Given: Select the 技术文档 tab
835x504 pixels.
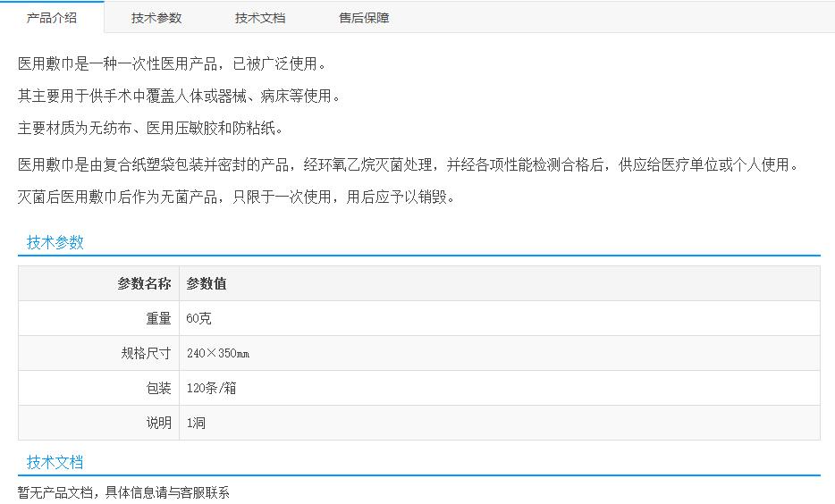Looking at the screenshot, I should click(260, 18).
